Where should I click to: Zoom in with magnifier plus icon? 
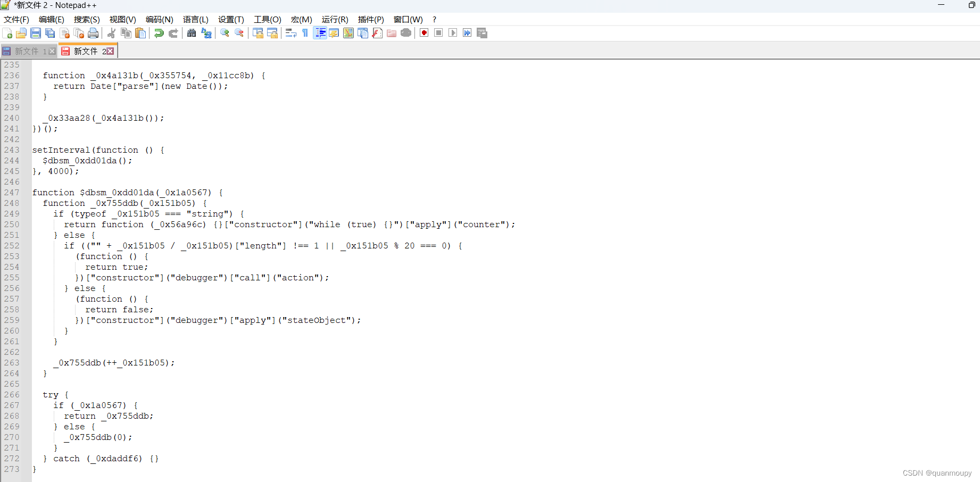coord(225,33)
